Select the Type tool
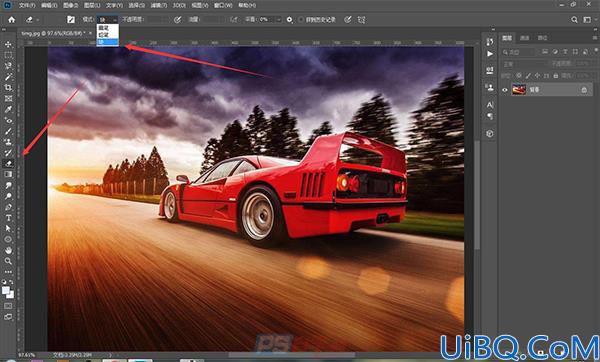 [x=8, y=218]
